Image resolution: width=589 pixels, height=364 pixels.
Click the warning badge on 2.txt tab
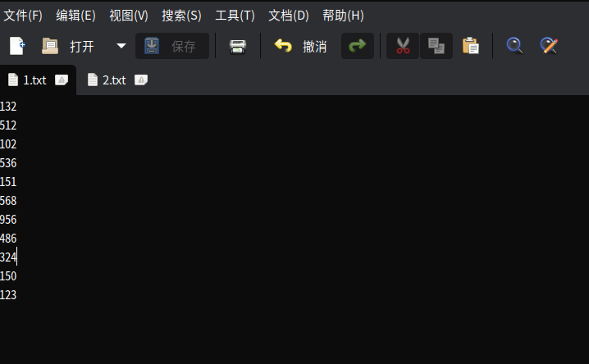pyautogui.click(x=141, y=80)
